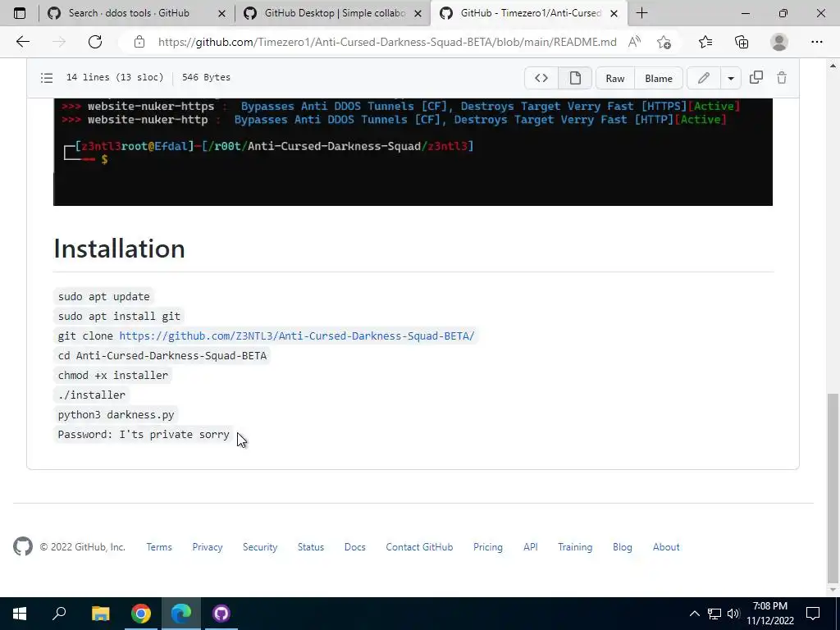Open the Raw file view

(615, 78)
